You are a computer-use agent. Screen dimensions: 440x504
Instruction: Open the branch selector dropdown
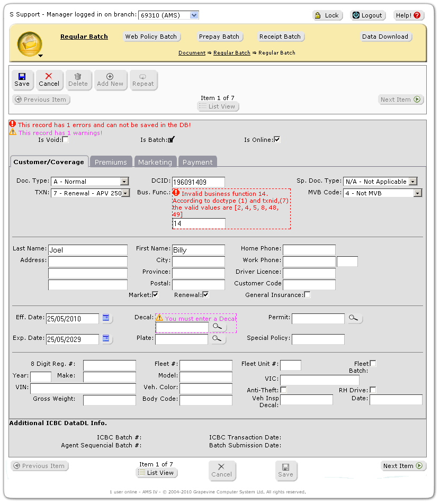point(168,15)
